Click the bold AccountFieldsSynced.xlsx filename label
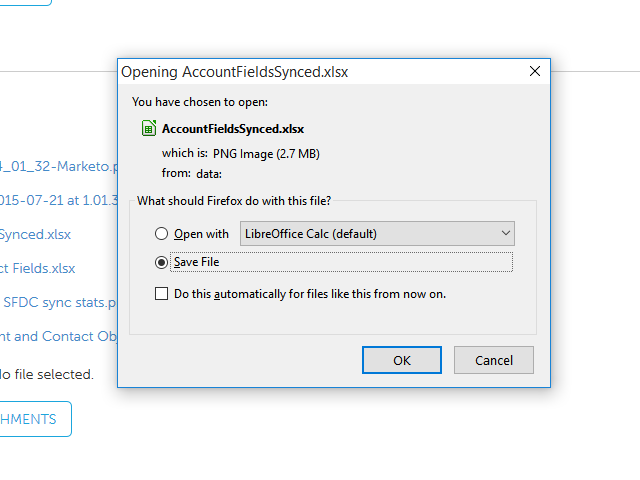Image resolution: width=640 pixels, height=480 pixels. pos(233,128)
